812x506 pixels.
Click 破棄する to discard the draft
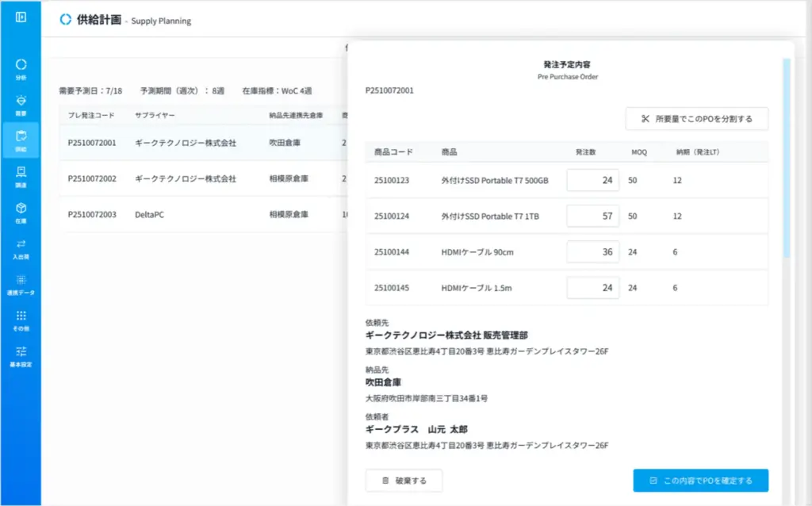(404, 481)
